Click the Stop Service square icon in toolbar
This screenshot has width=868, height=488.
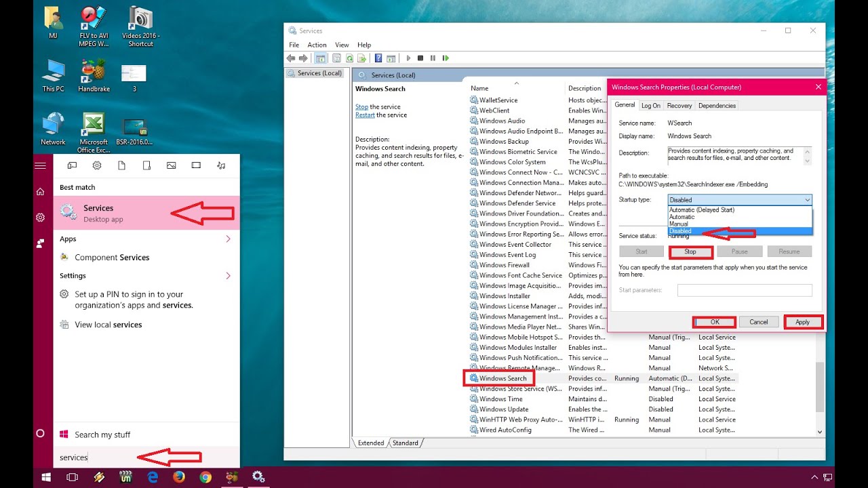[420, 58]
